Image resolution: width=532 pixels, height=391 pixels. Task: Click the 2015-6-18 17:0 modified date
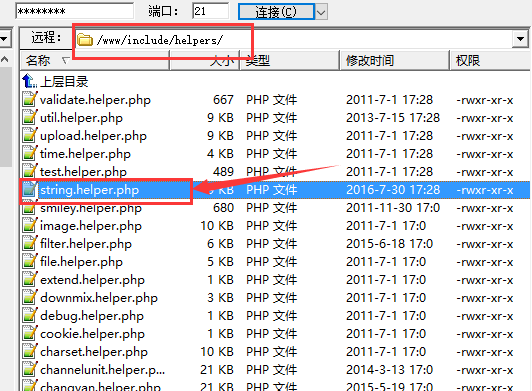click(390, 244)
